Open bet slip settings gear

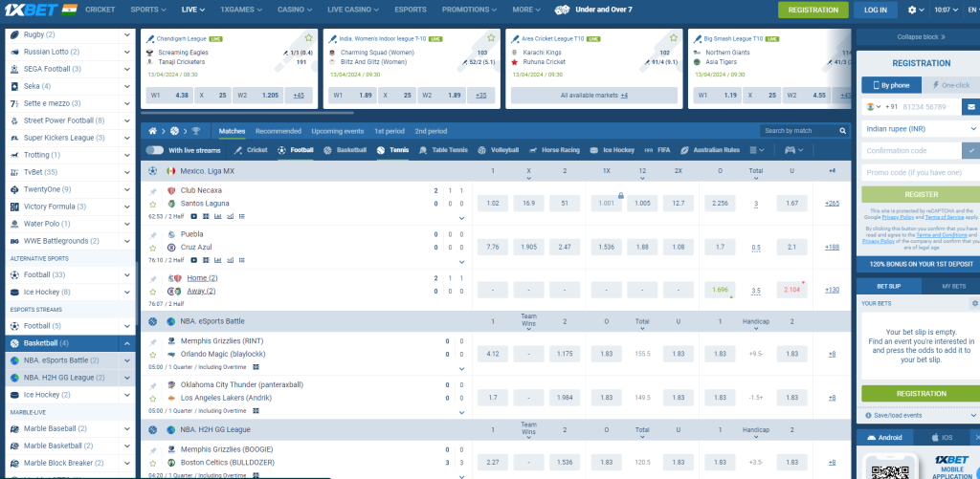point(974,303)
